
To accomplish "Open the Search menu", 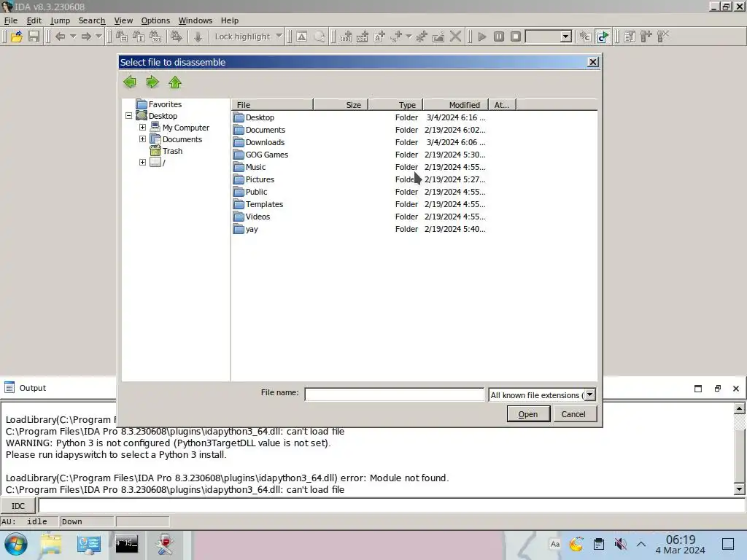I will point(92,20).
